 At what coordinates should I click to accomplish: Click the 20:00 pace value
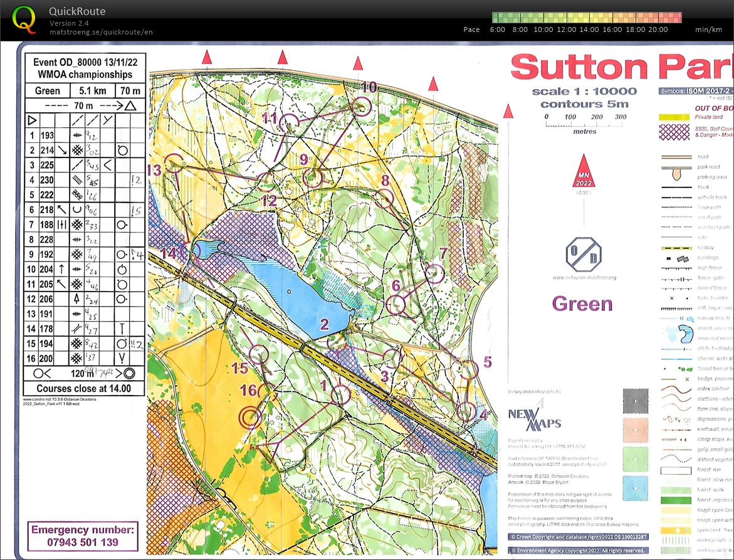pyautogui.click(x=658, y=29)
